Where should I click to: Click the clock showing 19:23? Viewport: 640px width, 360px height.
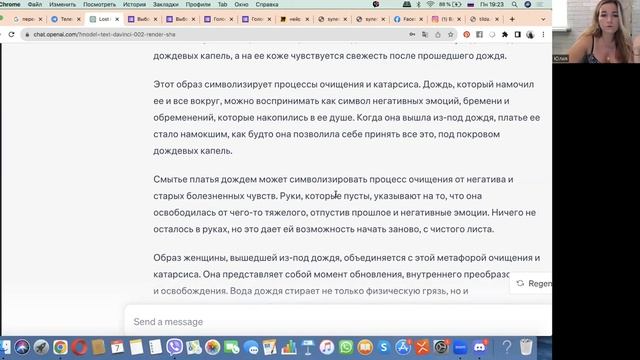click(492, 4)
